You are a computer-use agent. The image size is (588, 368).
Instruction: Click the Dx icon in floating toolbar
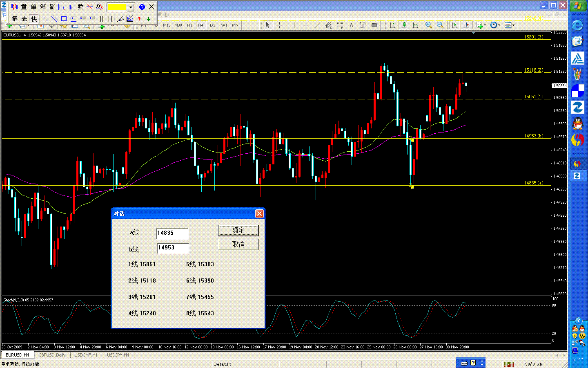coord(99,7)
